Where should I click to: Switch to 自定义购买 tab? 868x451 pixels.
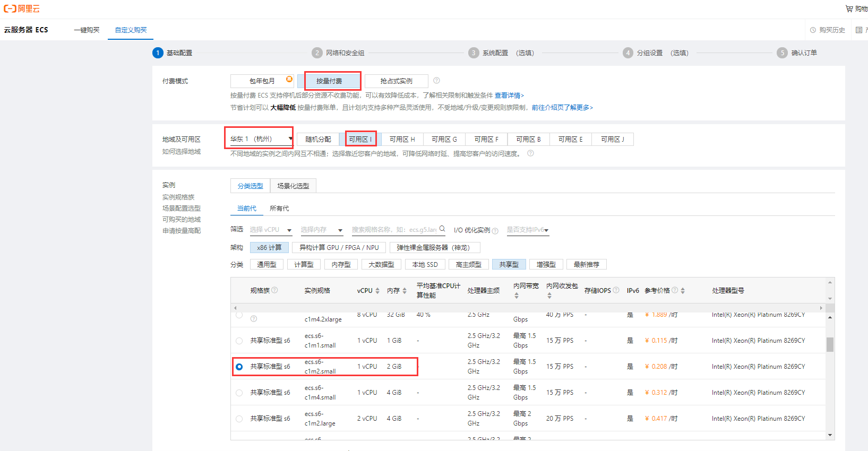pos(131,30)
